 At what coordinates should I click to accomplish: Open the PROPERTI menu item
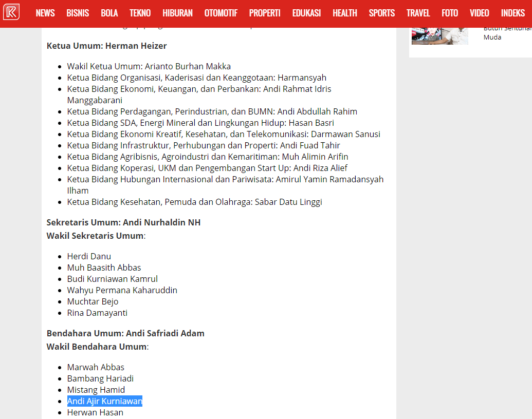(265, 13)
